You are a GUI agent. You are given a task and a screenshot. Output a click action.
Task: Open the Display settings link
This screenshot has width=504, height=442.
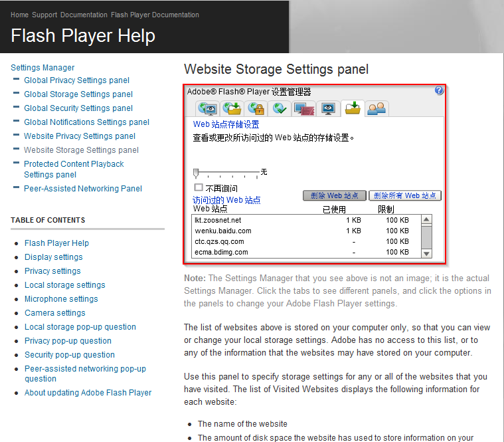click(53, 257)
